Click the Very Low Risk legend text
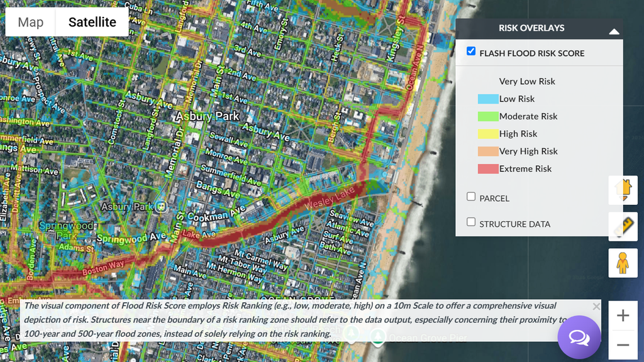 coord(527,81)
